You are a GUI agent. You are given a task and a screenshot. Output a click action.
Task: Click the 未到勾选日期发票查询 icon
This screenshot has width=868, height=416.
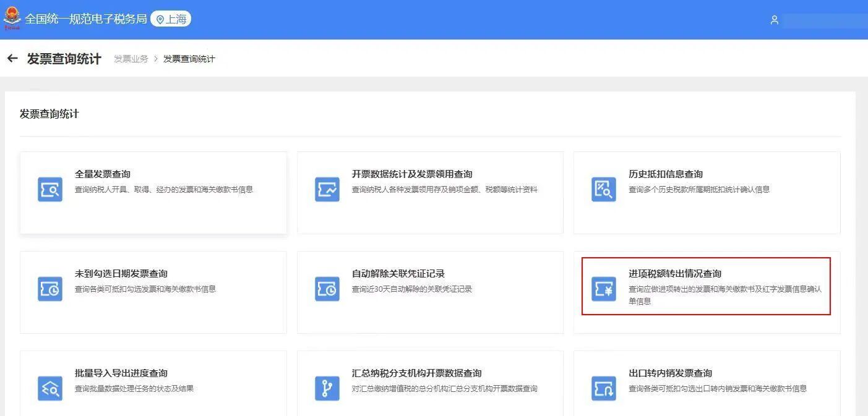(x=50, y=289)
